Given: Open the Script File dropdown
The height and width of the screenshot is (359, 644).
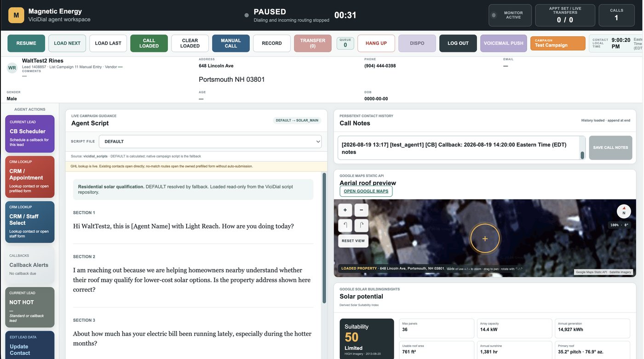Looking at the screenshot, I should tap(210, 142).
